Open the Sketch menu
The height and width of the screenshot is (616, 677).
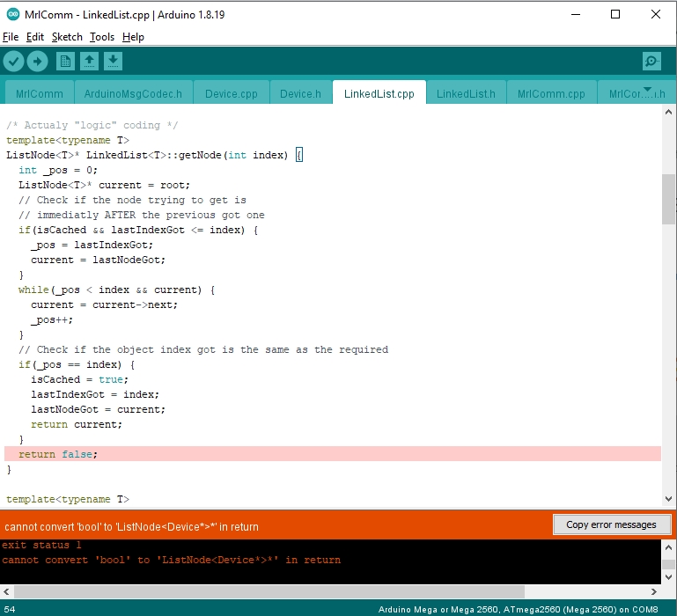[x=67, y=37]
